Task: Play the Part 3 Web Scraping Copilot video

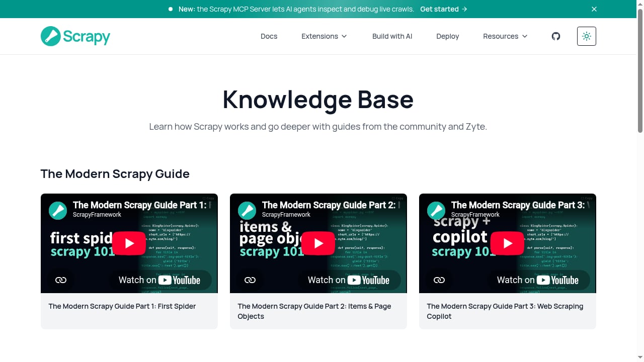Action: tap(508, 243)
